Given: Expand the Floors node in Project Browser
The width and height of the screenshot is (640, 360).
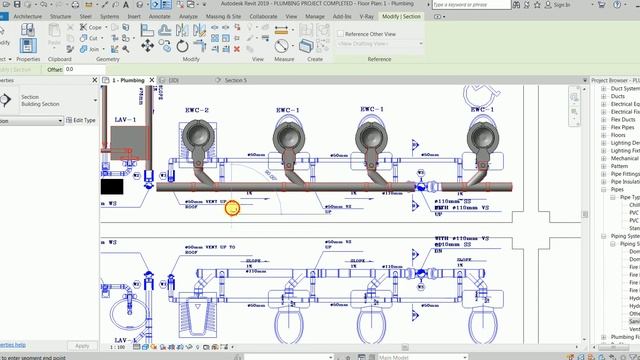Looking at the screenshot, I should [x=604, y=135].
